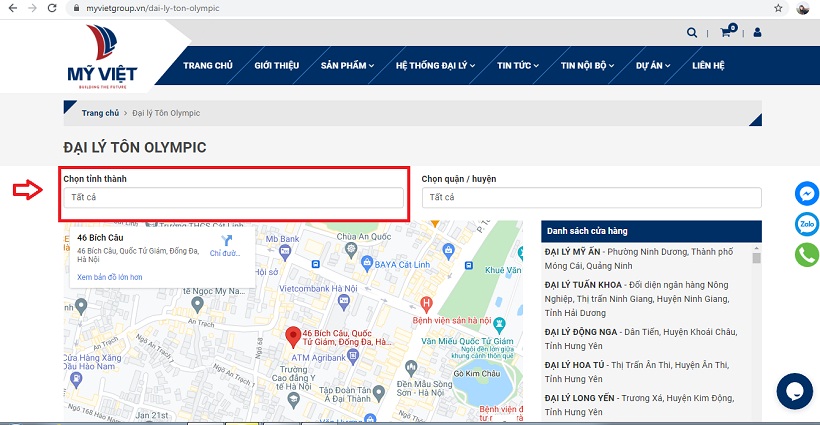Click the green phone call icon
820x425 pixels.
click(x=807, y=255)
